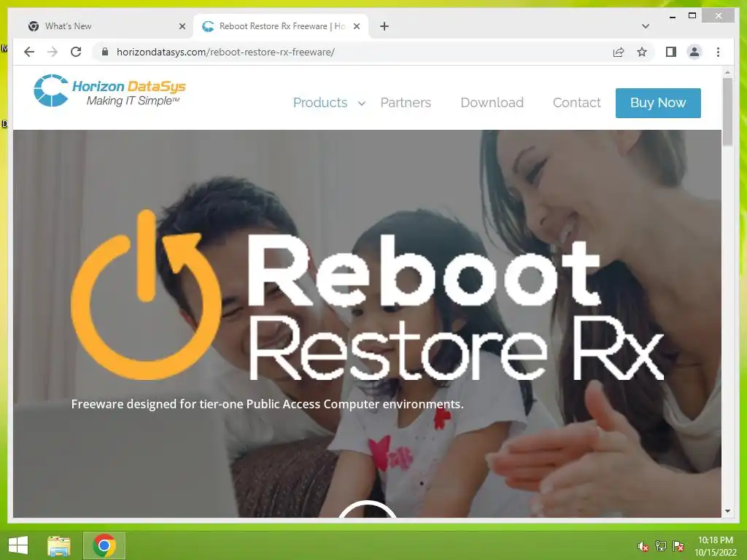
Task: Open the Contact page
Action: click(576, 102)
